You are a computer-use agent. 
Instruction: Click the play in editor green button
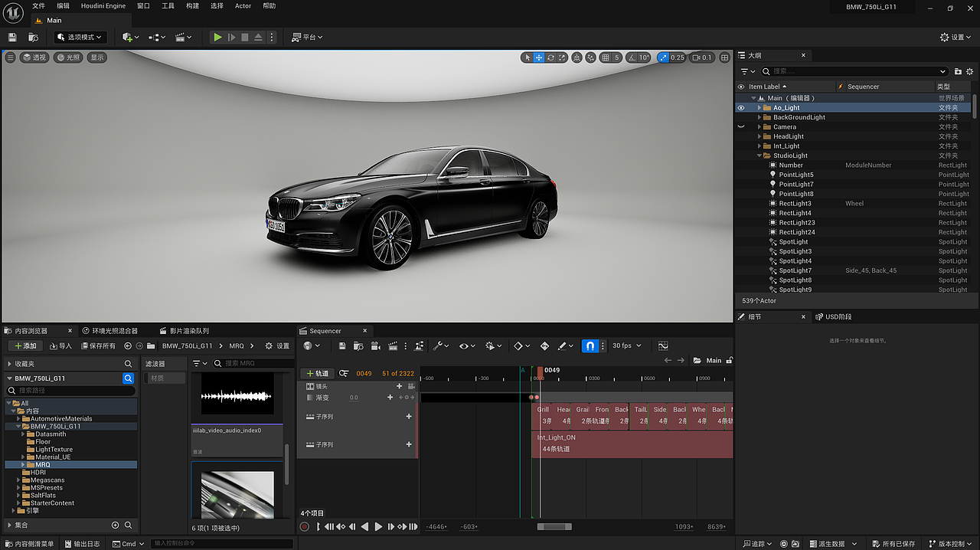(217, 37)
